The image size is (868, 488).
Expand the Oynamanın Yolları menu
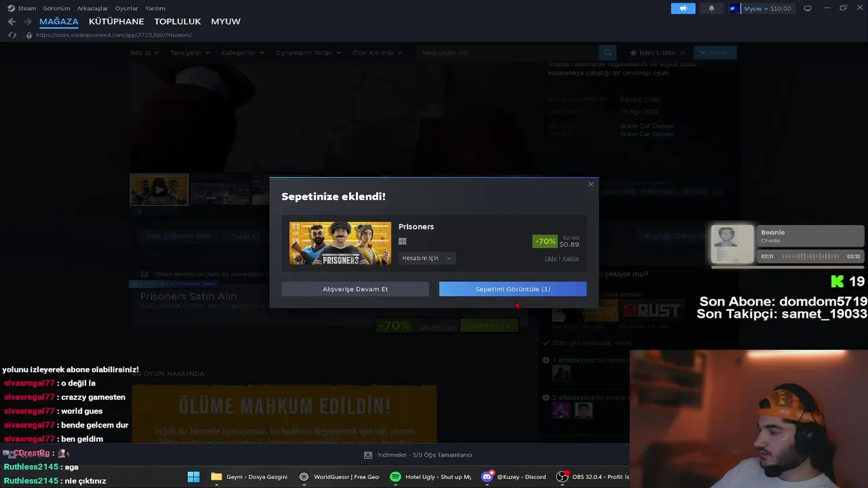pos(308,53)
